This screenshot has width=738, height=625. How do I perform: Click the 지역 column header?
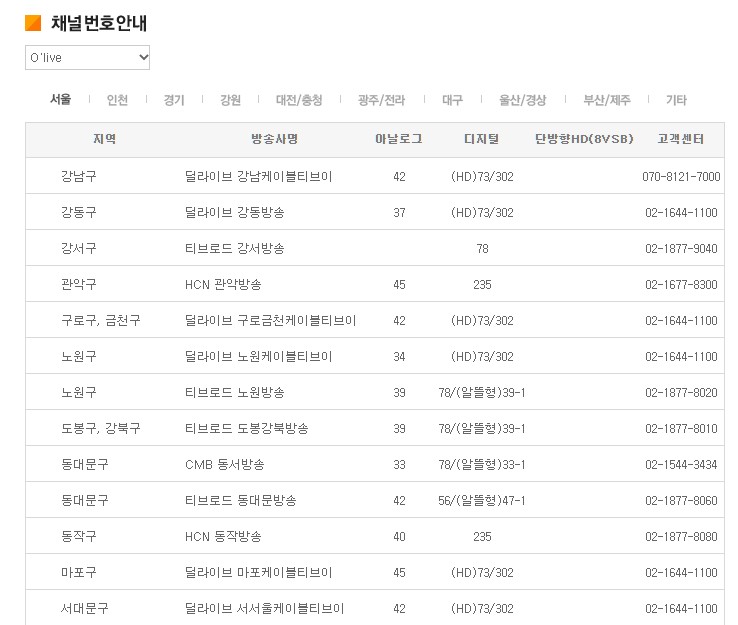104,139
